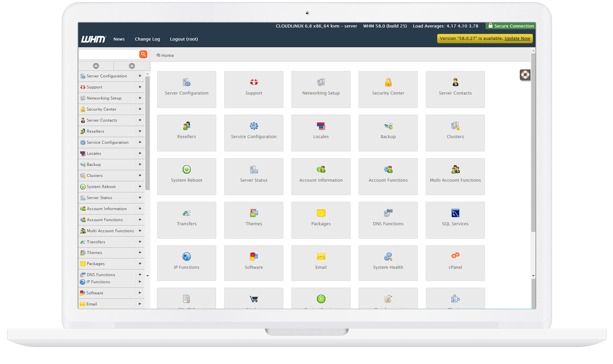Image resolution: width=613 pixels, height=364 pixels.
Task: Open the News menu item
Action: point(119,39)
